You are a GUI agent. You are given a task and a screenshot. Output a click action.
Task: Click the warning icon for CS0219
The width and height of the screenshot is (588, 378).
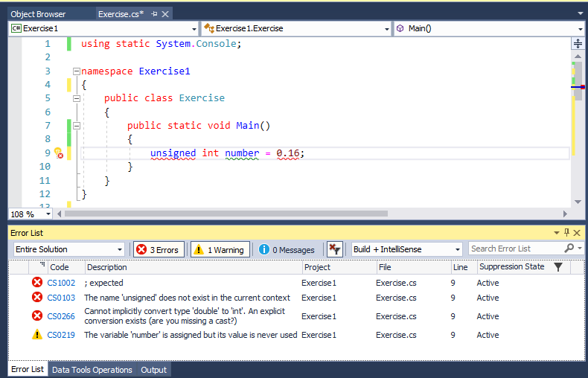coord(36,335)
